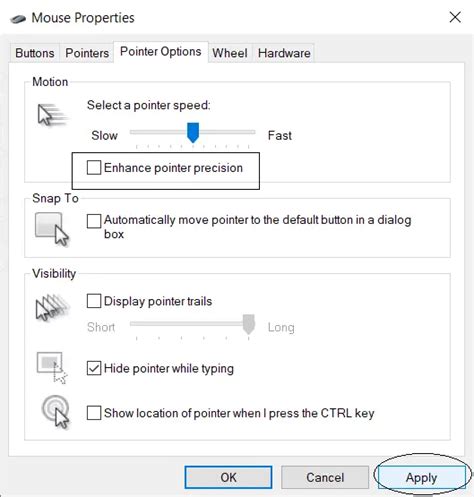
Task: Switch to the Buttons tab
Action: pos(35,53)
